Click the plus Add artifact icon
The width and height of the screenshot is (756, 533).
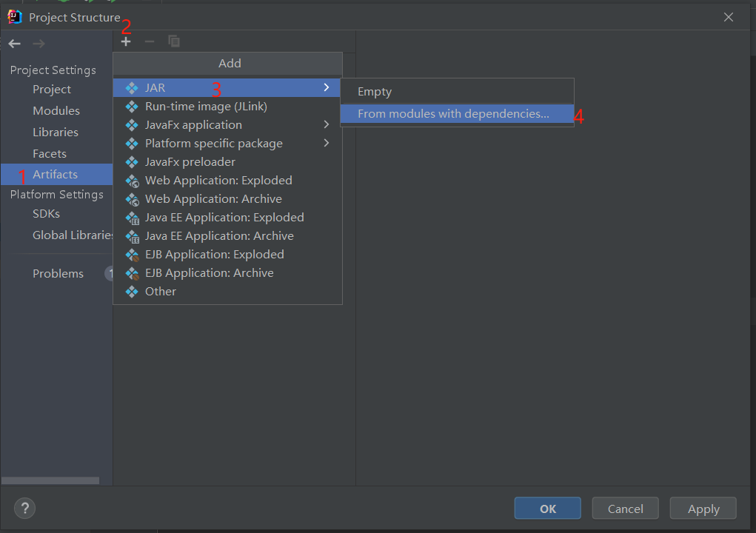126,41
